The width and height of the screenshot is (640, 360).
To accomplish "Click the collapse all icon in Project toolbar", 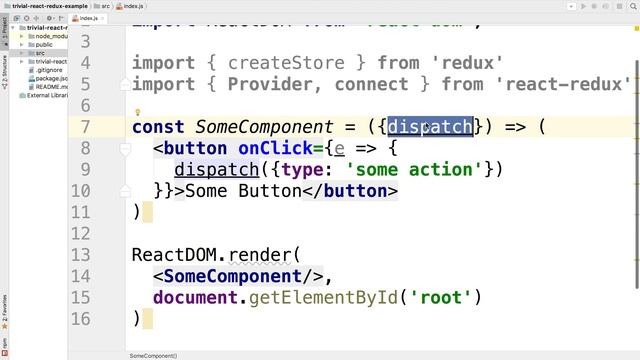I will [37, 18].
